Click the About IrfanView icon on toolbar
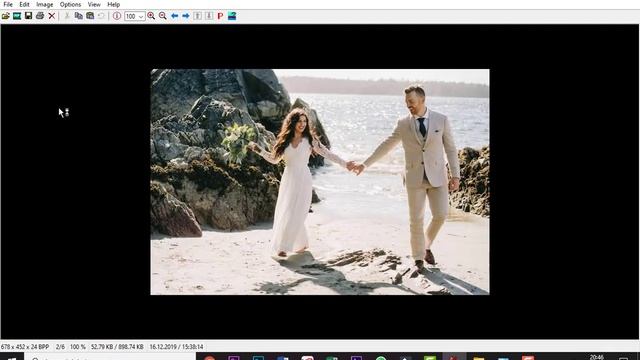The image size is (640, 360). click(x=232, y=16)
